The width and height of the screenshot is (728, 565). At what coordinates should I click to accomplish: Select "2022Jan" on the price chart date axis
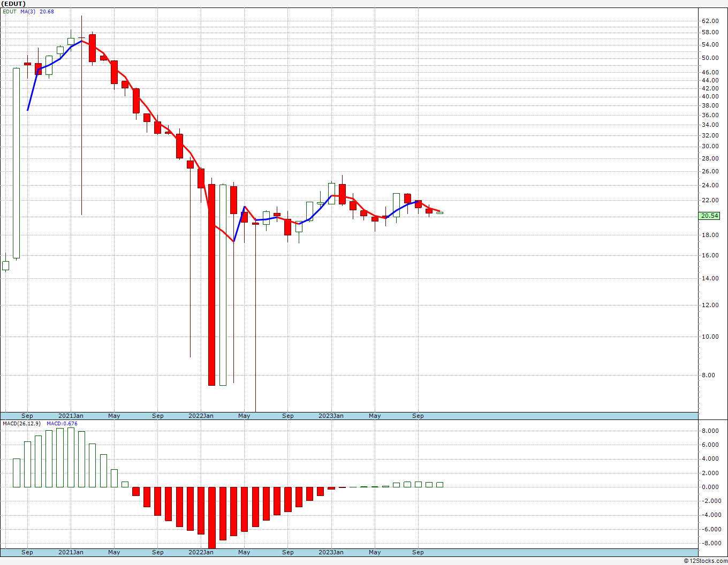click(x=201, y=416)
